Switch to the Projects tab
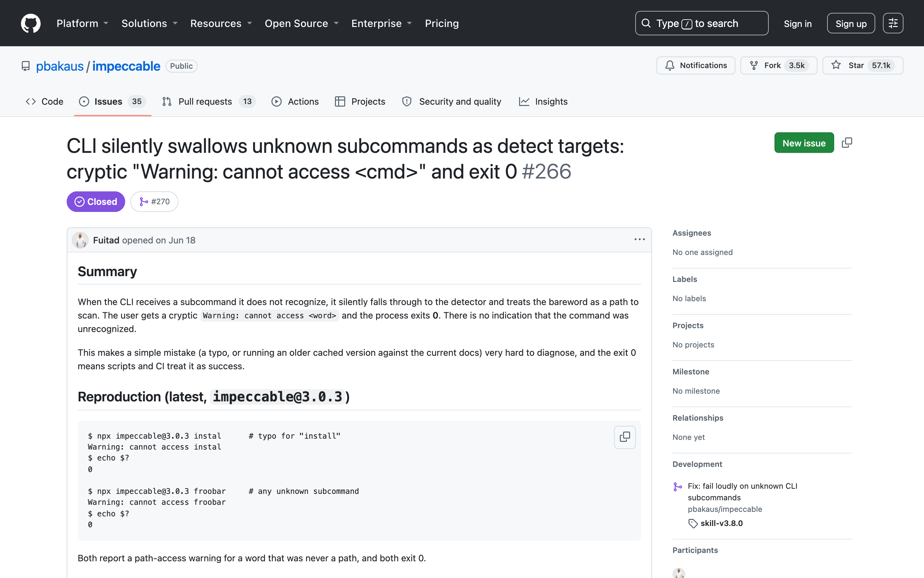 [360, 101]
